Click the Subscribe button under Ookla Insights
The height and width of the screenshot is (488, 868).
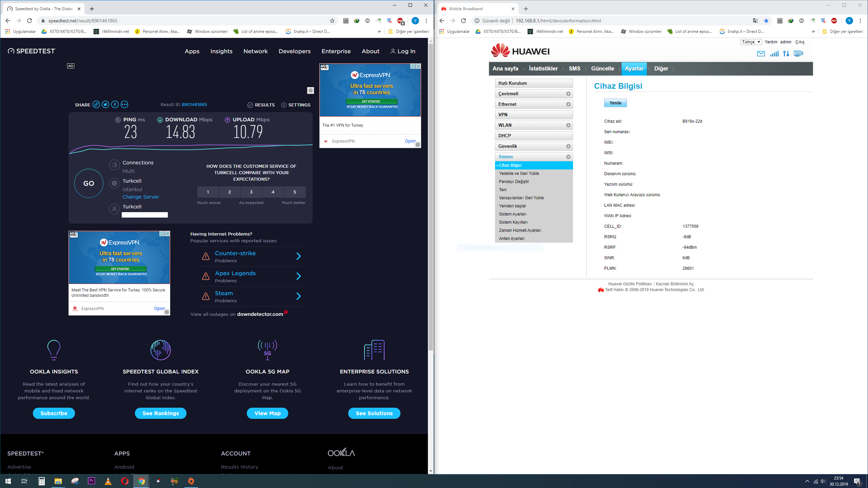(54, 413)
